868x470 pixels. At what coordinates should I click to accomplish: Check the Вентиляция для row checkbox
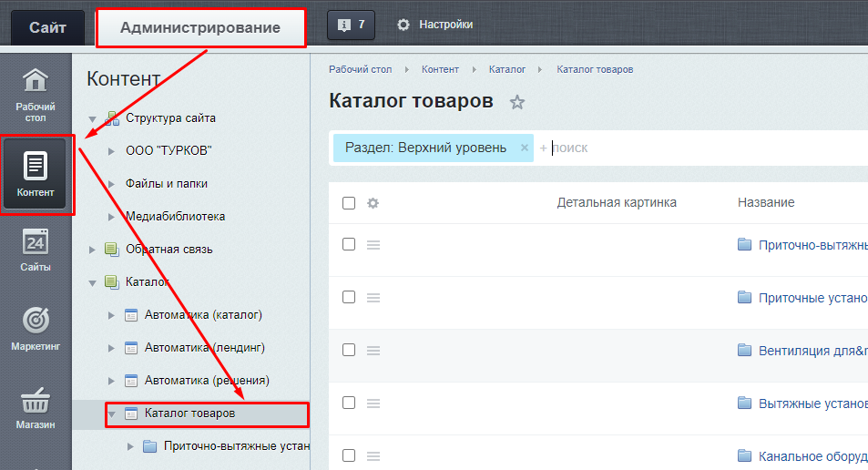point(349,350)
